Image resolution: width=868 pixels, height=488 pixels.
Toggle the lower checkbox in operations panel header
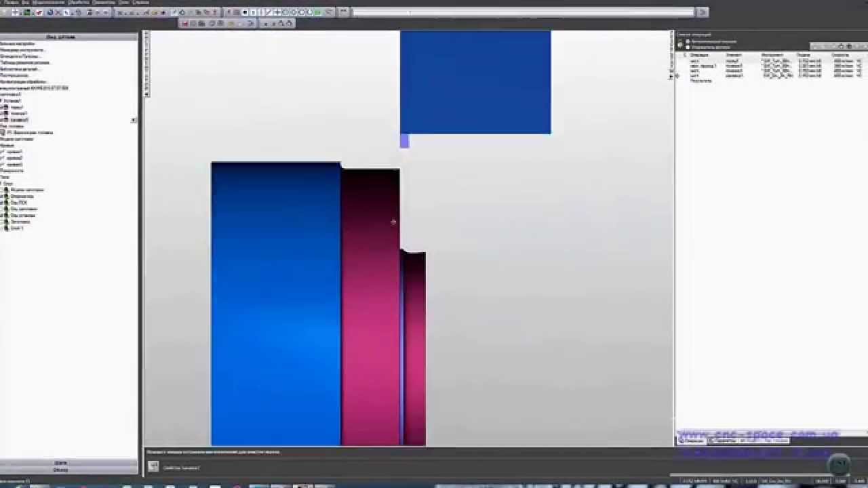tap(687, 47)
